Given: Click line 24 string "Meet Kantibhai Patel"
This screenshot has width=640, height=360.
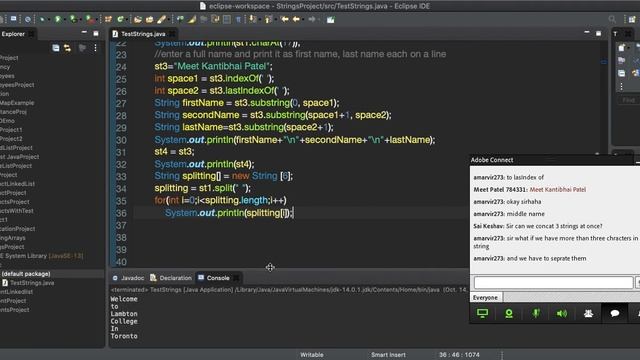Looking at the screenshot, I should [x=222, y=66].
